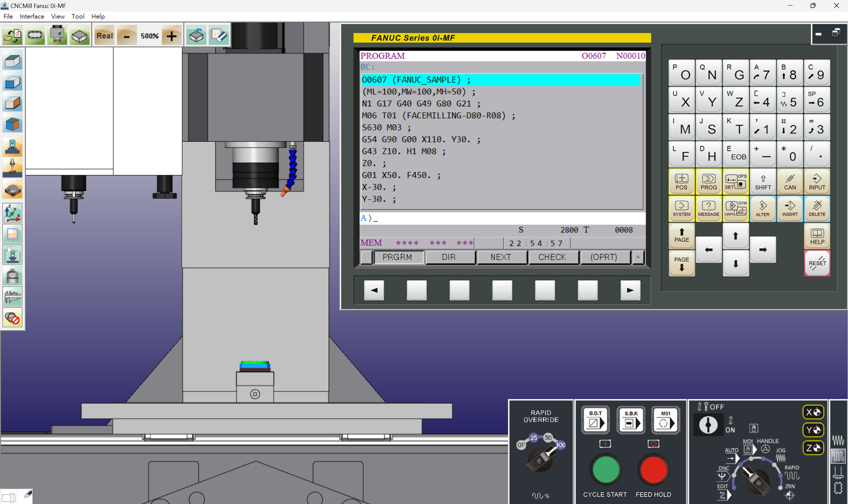This screenshot has height=504, width=848.
Task: Click the ALTER edit key
Action: [763, 209]
